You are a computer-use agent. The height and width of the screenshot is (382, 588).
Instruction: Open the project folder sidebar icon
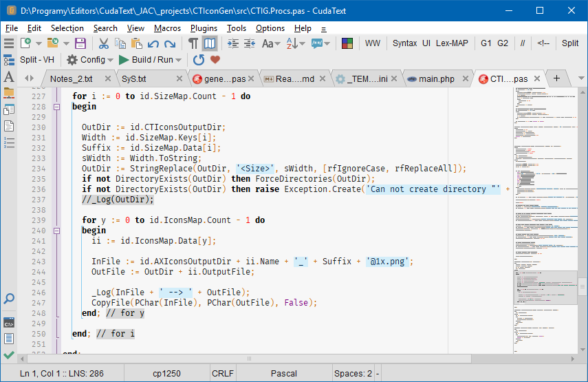pyautogui.click(x=9, y=93)
